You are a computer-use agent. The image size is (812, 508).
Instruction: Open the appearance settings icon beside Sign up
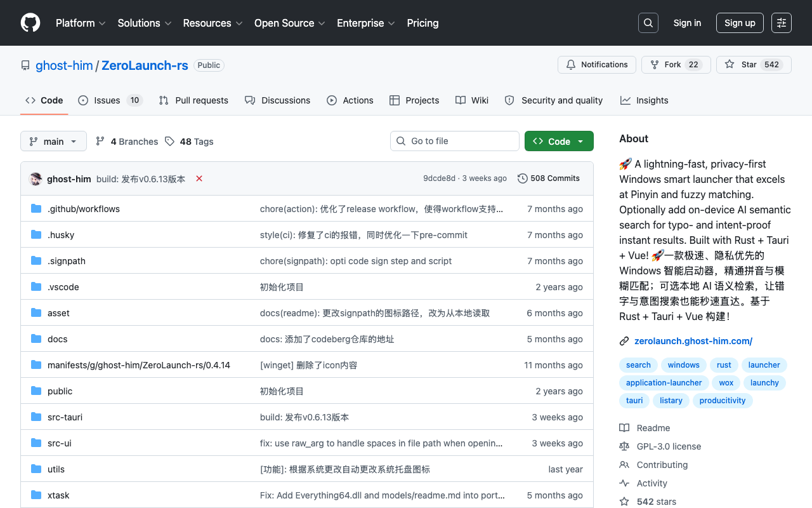click(782, 23)
